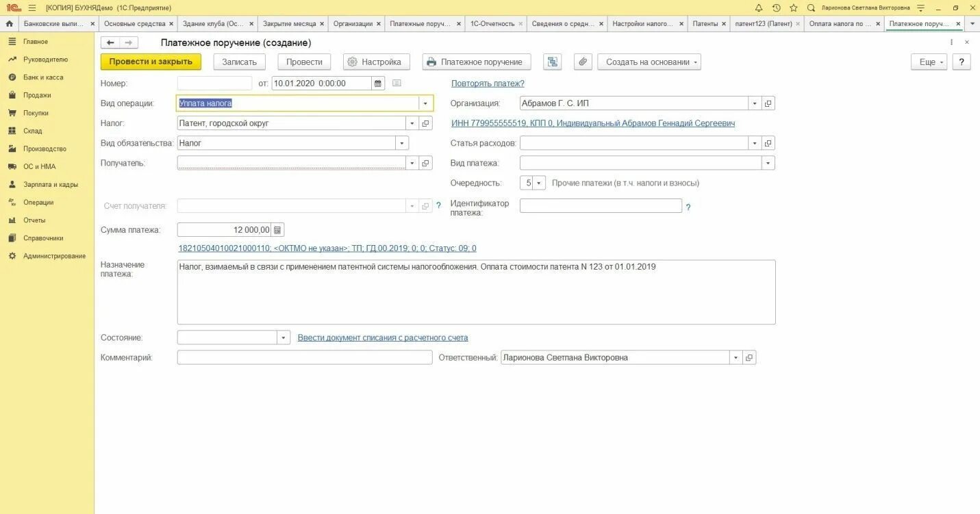Viewport: 980px width, 514px height.
Task: Open Статья расходов field's open-form icon
Action: 768,143
